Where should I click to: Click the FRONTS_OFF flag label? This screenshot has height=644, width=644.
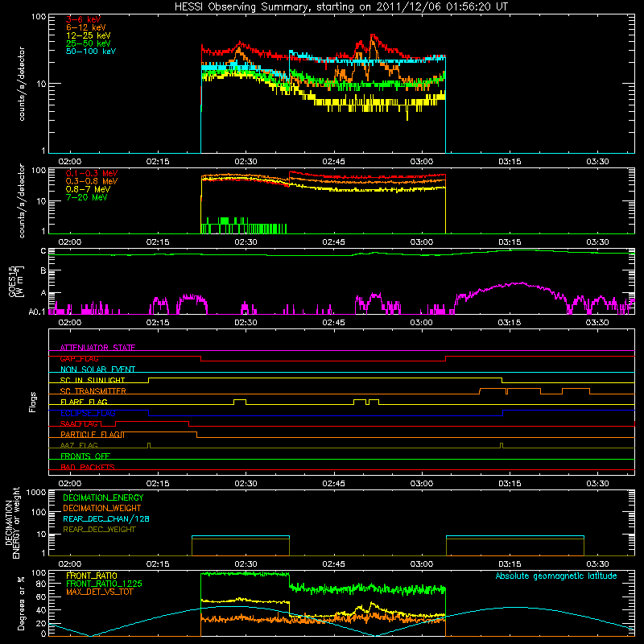tap(85, 456)
